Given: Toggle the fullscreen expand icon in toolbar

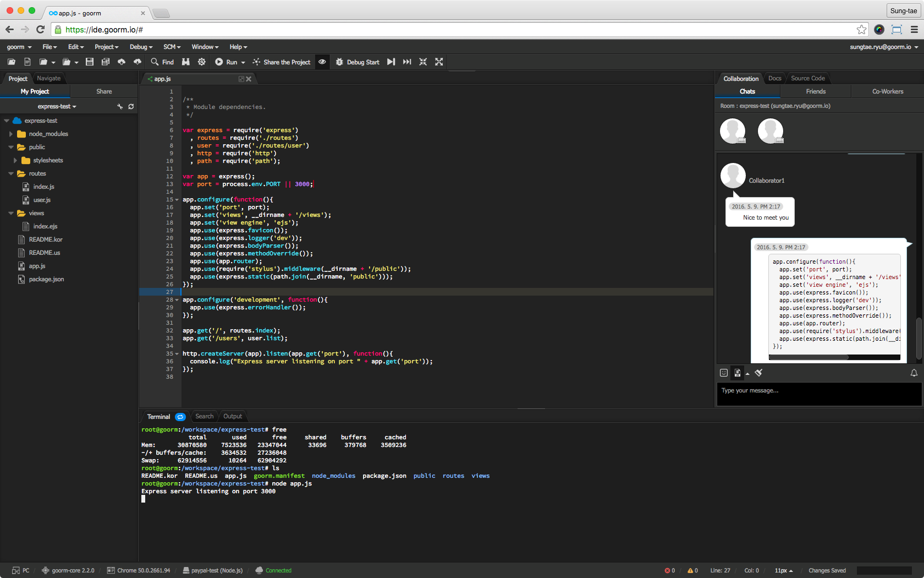Looking at the screenshot, I should (x=439, y=62).
